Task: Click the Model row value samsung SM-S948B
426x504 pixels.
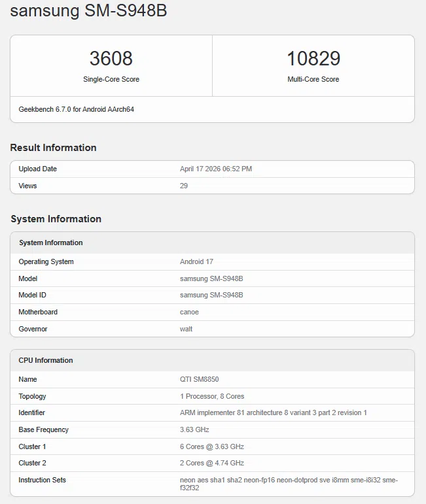Action: (x=211, y=278)
